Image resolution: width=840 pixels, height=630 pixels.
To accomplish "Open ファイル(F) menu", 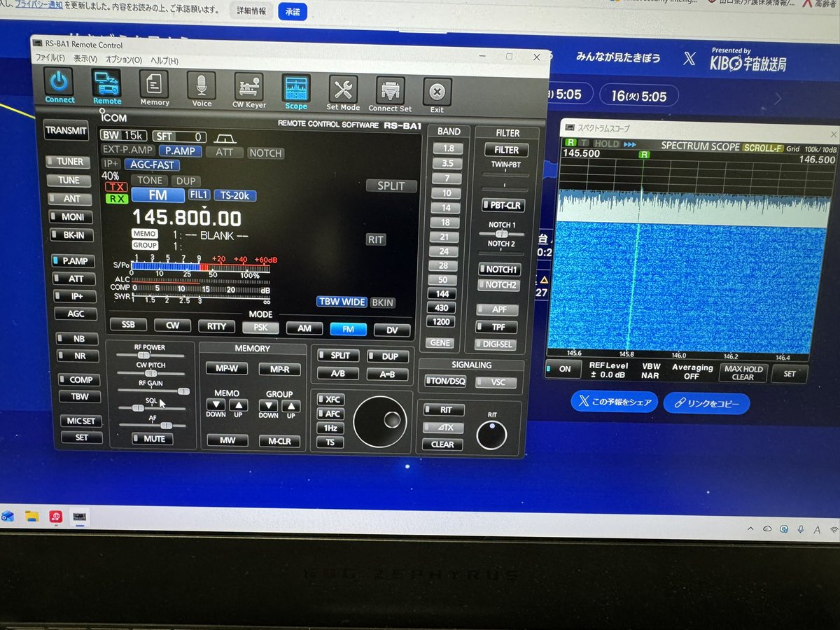I will point(50,58).
